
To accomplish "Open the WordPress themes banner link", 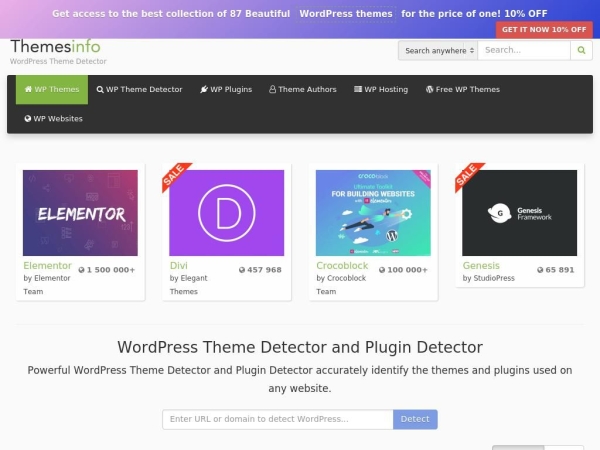I will pos(346,14).
